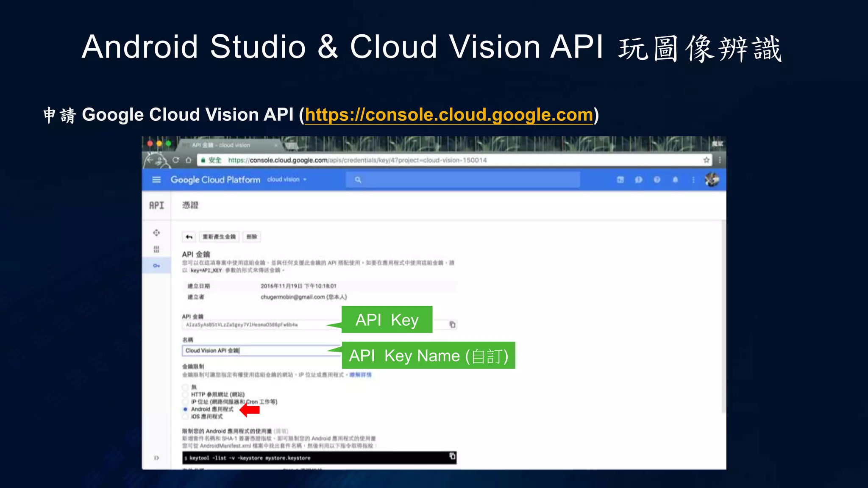868x488 pixels.
Task: Select the HTTP 參照網址 restriction radio
Action: click(x=185, y=394)
